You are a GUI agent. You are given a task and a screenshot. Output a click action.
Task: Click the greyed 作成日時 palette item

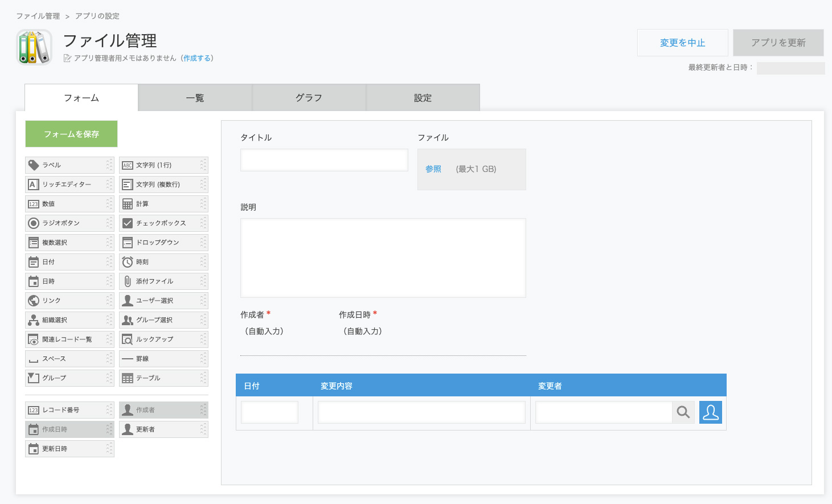pos(69,429)
